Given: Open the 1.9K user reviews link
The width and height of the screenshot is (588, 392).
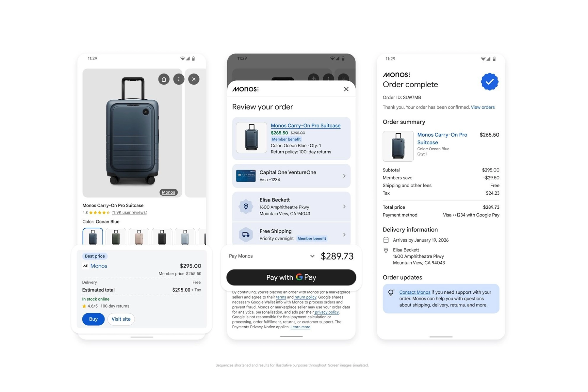Looking at the screenshot, I should pyautogui.click(x=129, y=212).
